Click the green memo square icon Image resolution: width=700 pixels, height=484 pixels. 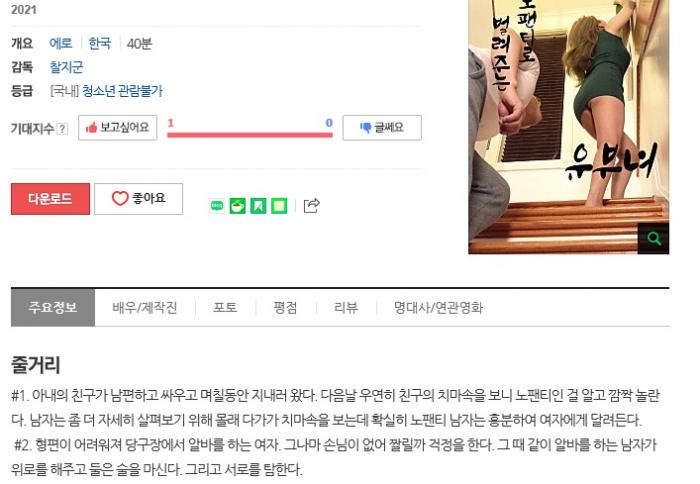point(279,206)
